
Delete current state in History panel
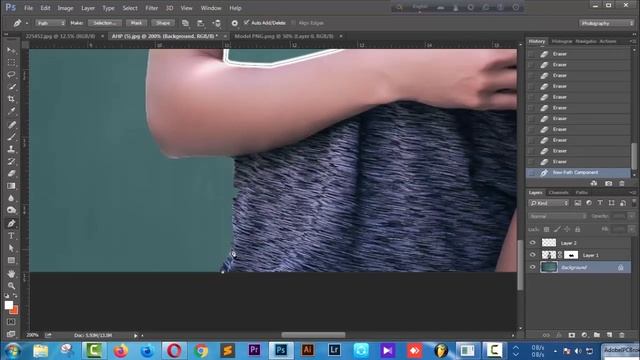[x=622, y=183]
